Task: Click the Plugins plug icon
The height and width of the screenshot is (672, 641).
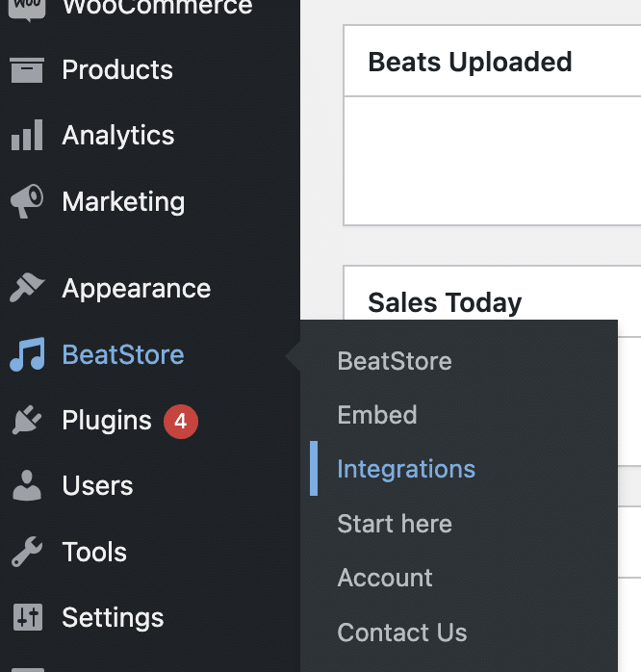Action: point(27,420)
